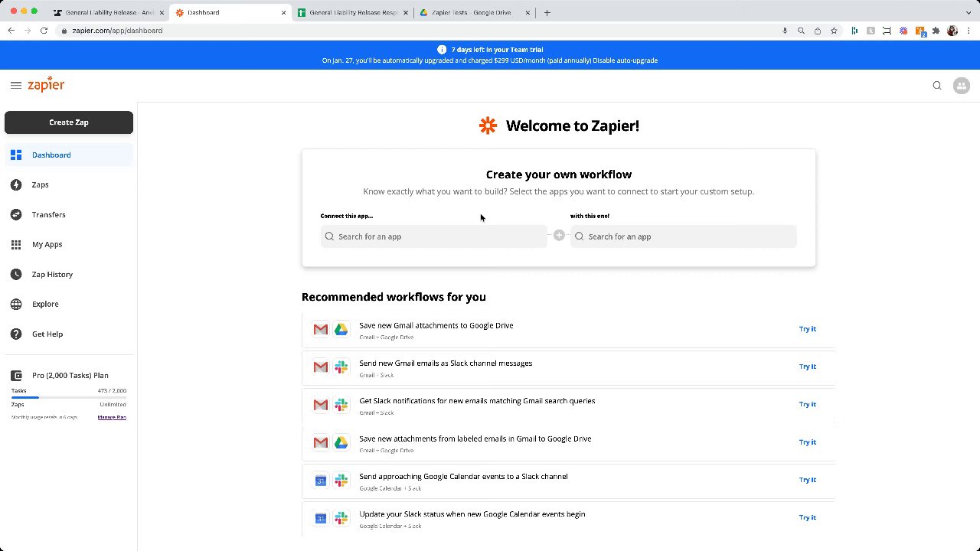Click the share icon in address bar
This screenshot has height=551, width=980.
[818, 31]
